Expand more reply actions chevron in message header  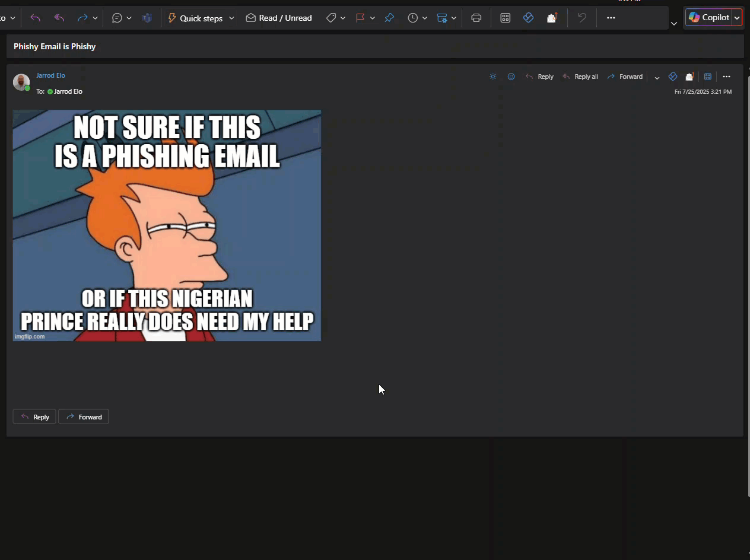point(657,77)
